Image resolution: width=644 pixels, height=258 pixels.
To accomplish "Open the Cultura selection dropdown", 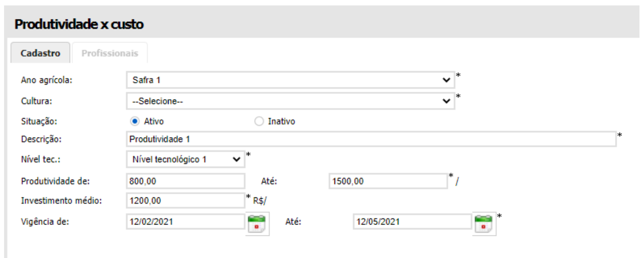I will coord(290,101).
